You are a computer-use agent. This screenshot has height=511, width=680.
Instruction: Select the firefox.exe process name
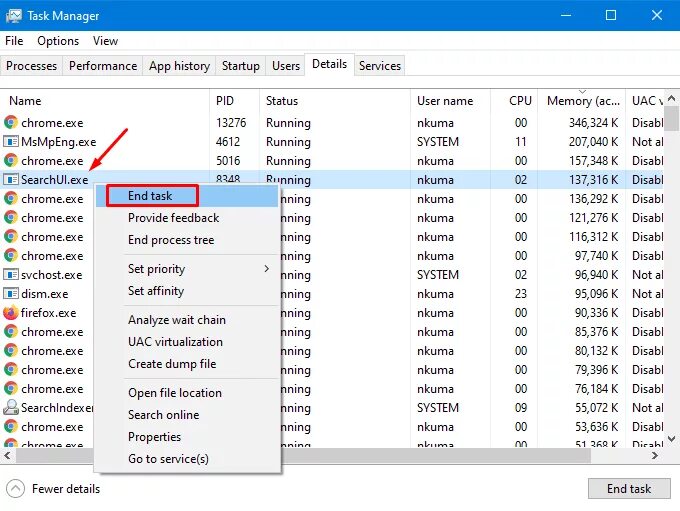49,313
